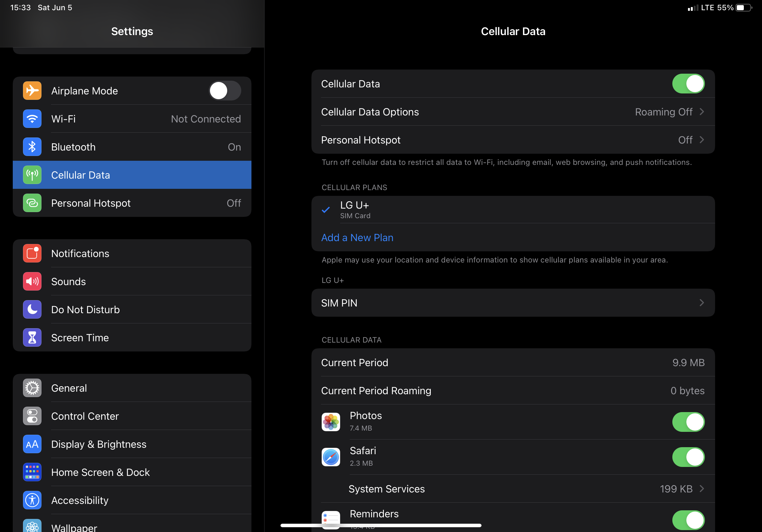Screen dimensions: 762x532
Task: Tap the Do Not Disturb moon icon
Action: coord(32,309)
